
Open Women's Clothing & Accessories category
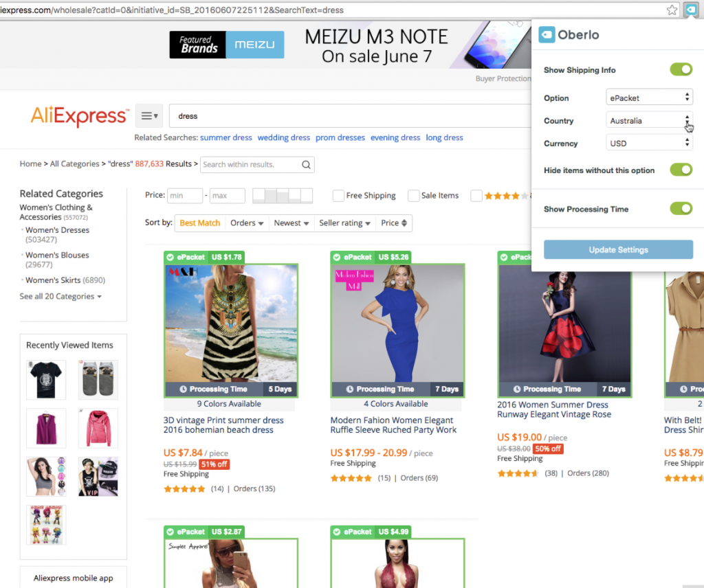pos(56,212)
